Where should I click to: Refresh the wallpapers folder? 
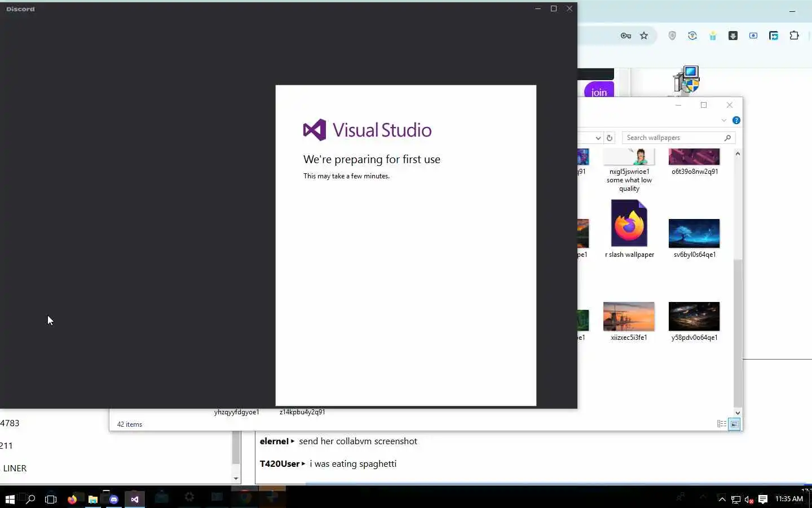(609, 138)
